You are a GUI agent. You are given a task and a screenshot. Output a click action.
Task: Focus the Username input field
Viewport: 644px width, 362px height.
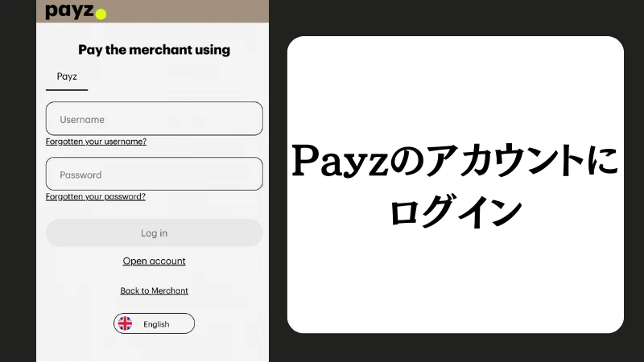point(154,118)
